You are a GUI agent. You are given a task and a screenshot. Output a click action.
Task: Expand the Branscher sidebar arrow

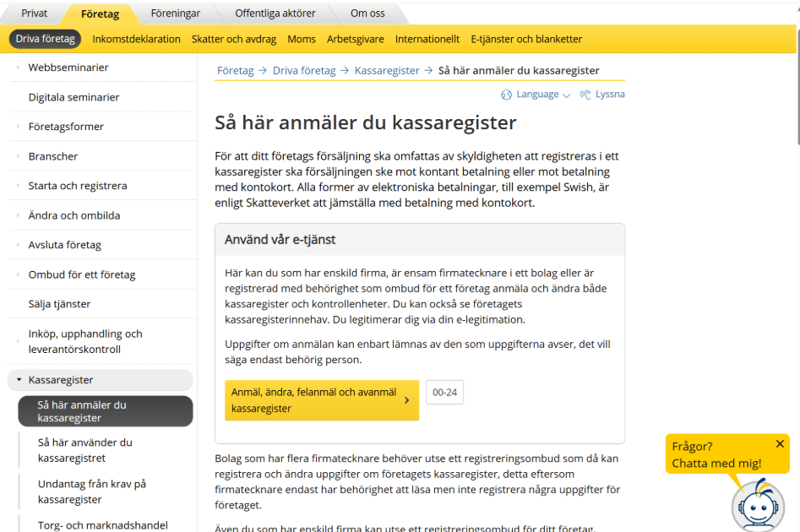point(19,156)
